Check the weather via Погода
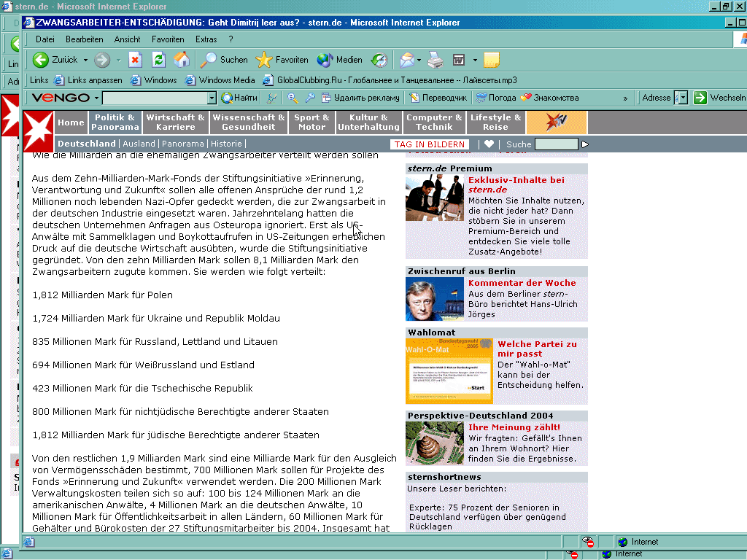Image resolution: width=747 pixels, height=560 pixels. point(496,98)
